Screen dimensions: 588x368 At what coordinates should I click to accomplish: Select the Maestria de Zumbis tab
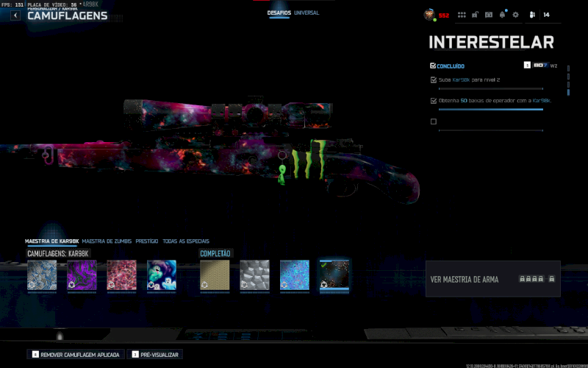[x=107, y=241]
